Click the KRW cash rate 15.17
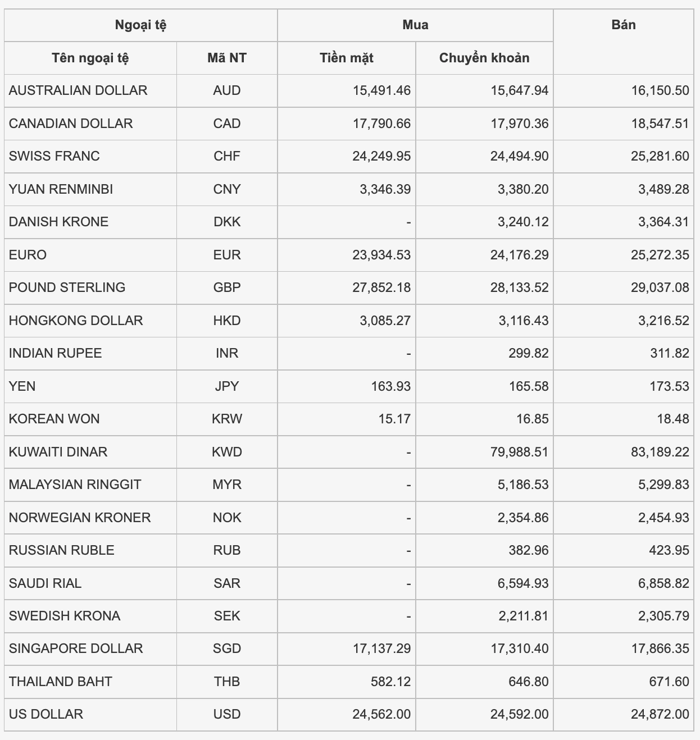This screenshot has width=700, height=740. tap(394, 419)
